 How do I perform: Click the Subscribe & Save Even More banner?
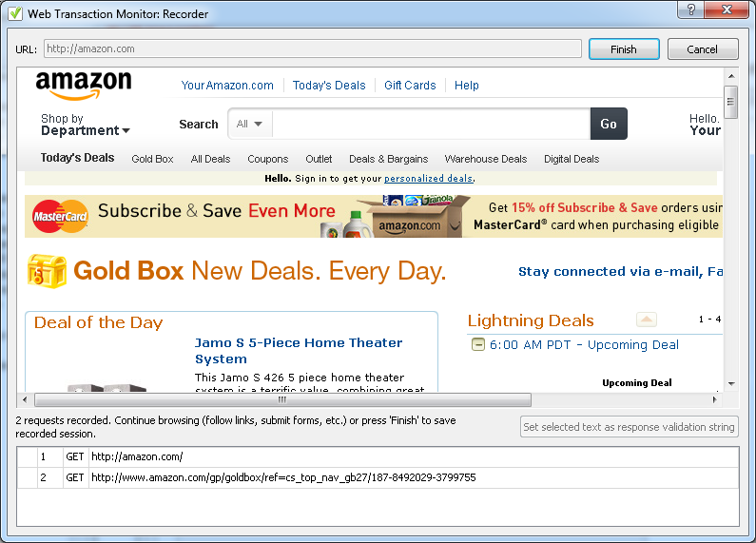(374, 216)
